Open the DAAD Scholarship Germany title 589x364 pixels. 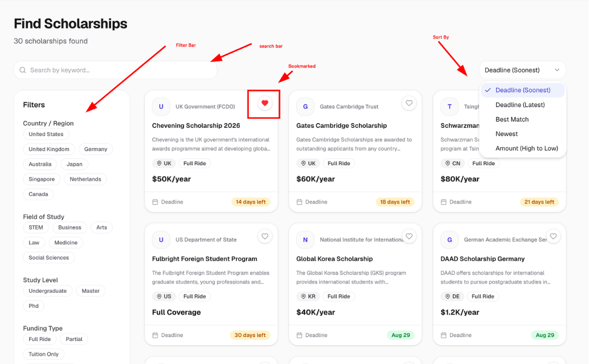pos(483,259)
